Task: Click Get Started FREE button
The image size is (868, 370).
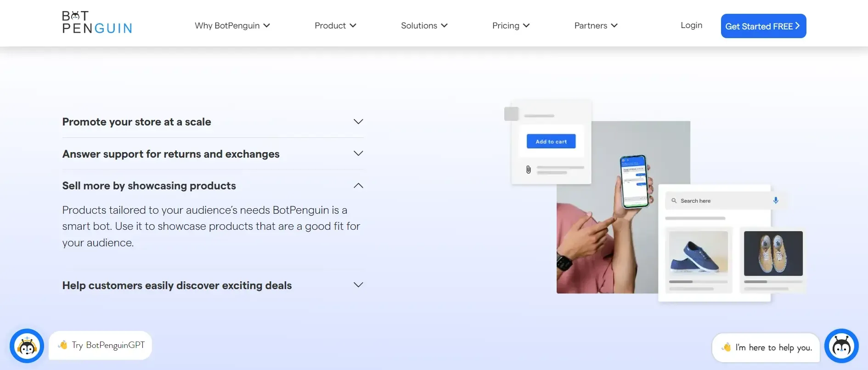Action: (763, 26)
